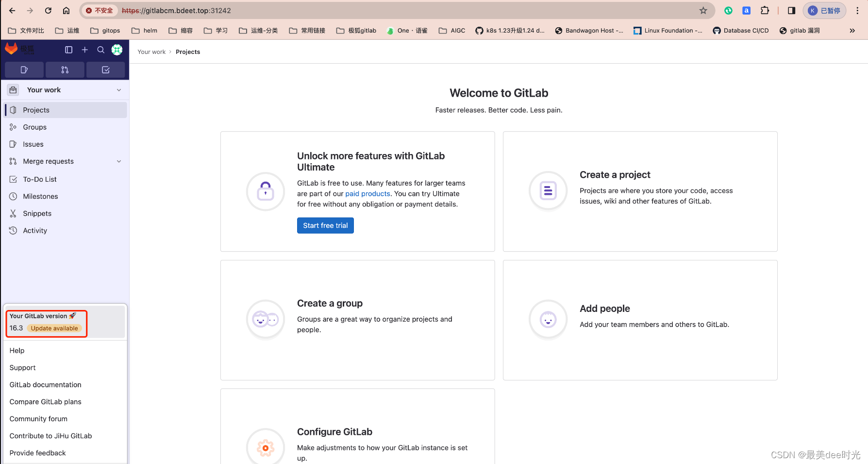The image size is (868, 464).
Task: Click the address bar URL
Action: pyautogui.click(x=176, y=11)
